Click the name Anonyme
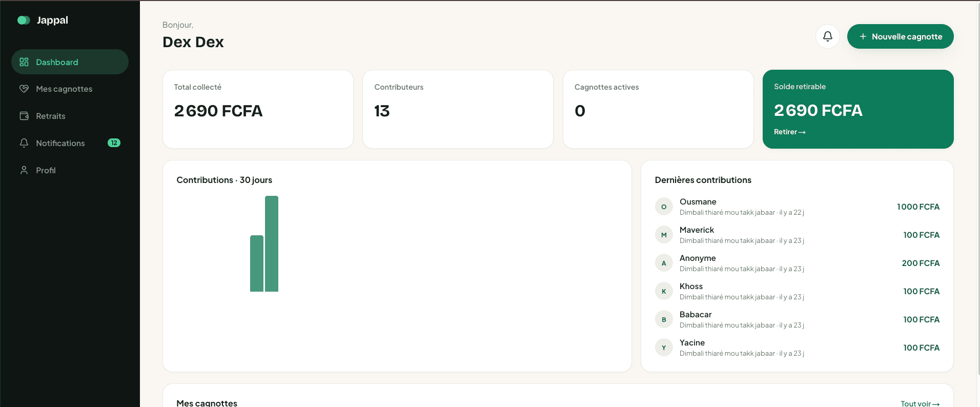 point(698,258)
